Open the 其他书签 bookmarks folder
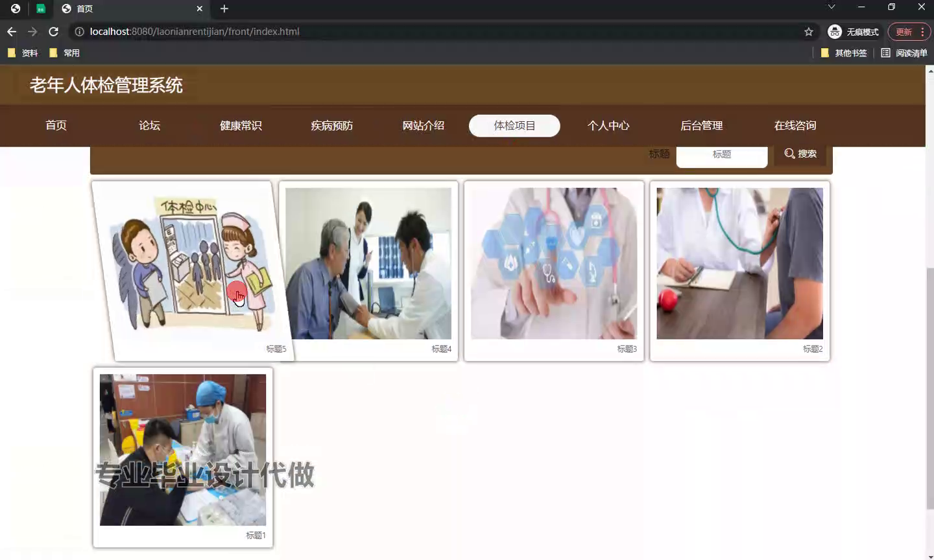934x560 pixels. click(844, 53)
